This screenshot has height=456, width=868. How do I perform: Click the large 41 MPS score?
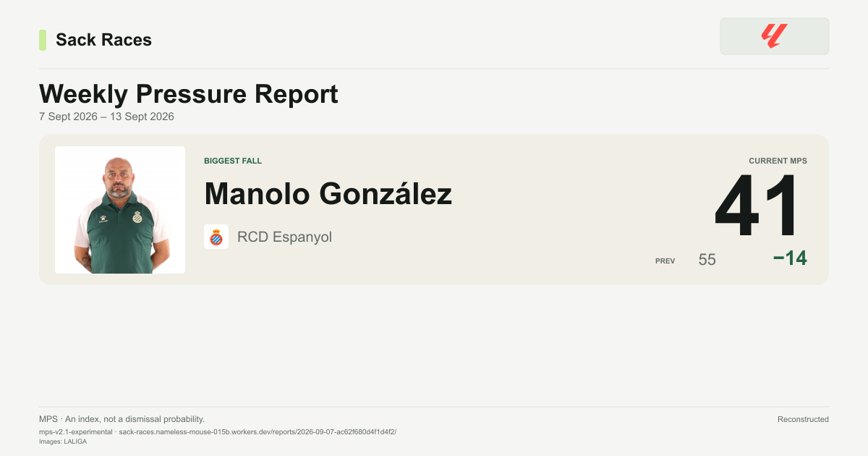pos(759,207)
